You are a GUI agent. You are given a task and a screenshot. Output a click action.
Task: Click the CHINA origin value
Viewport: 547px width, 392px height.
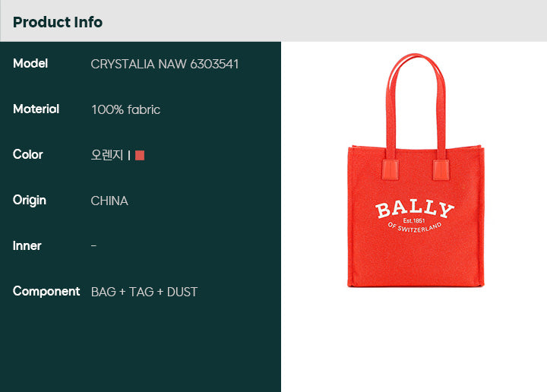click(109, 201)
